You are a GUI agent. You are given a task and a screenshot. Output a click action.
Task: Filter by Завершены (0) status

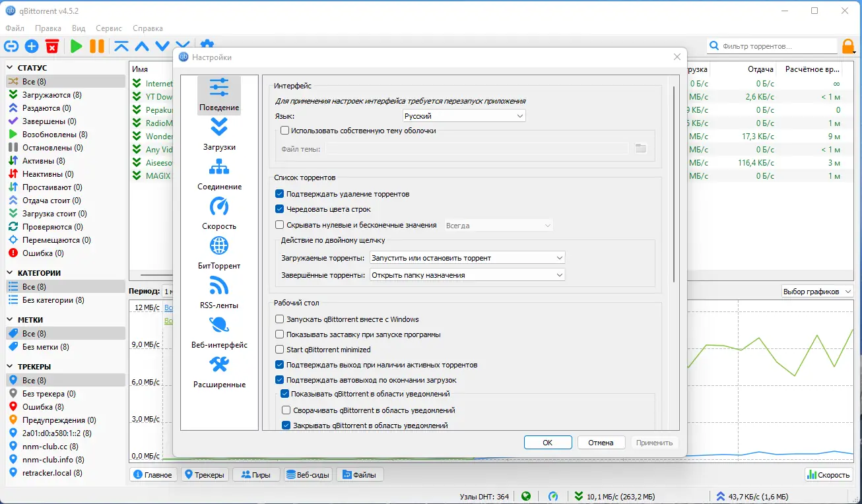pos(65,121)
